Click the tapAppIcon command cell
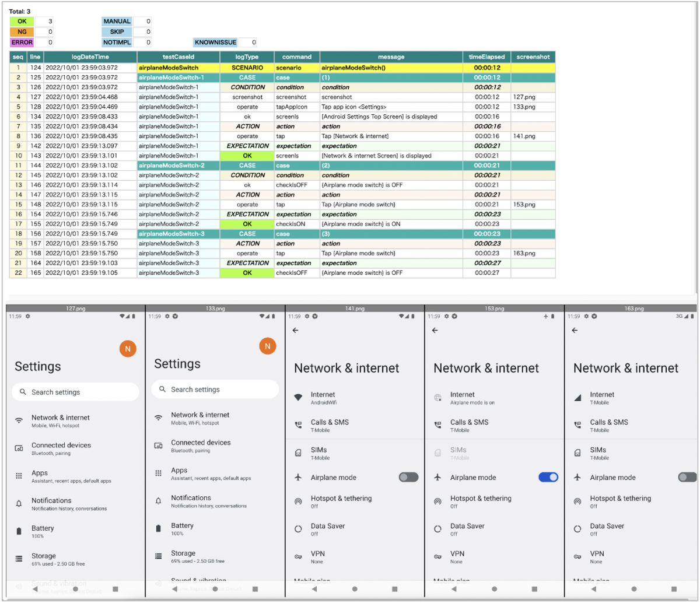700x603 pixels. (x=297, y=107)
